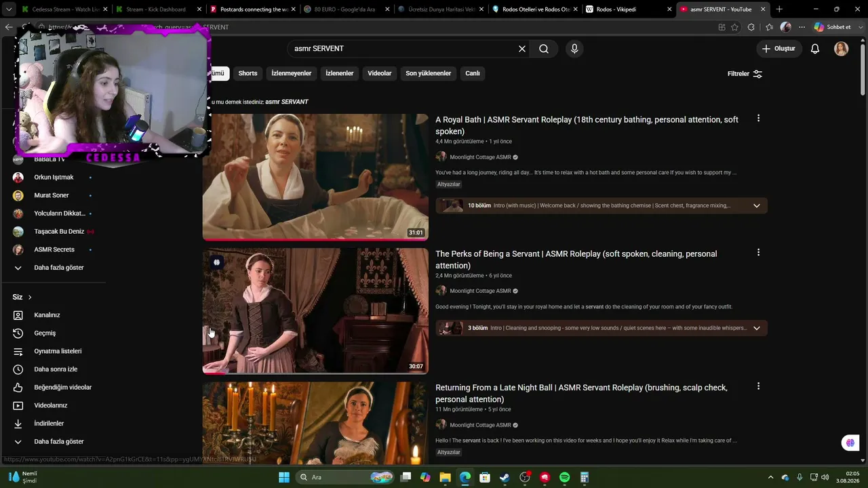Open Spotify from the taskbar
Screen dimensions: 868x488
[x=564, y=477]
